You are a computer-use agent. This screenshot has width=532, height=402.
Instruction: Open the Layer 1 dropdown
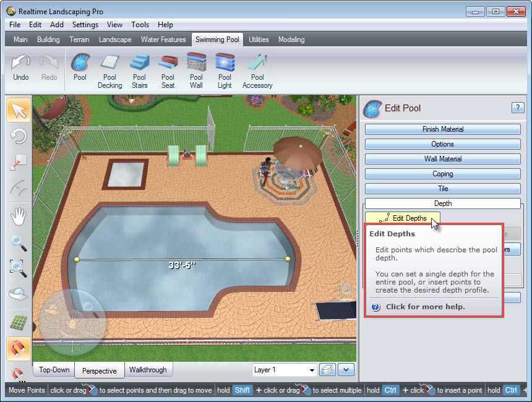coord(285,370)
